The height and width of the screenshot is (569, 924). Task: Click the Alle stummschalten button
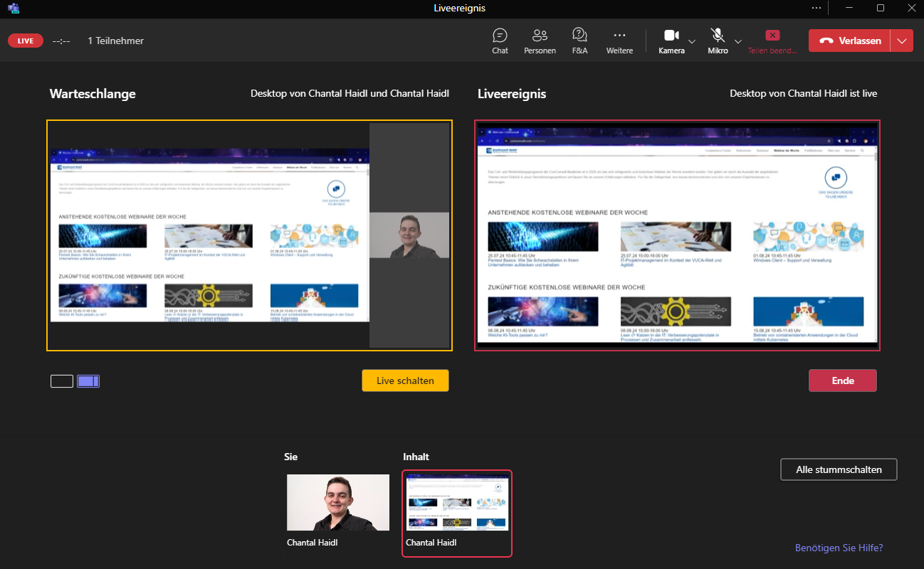(839, 469)
